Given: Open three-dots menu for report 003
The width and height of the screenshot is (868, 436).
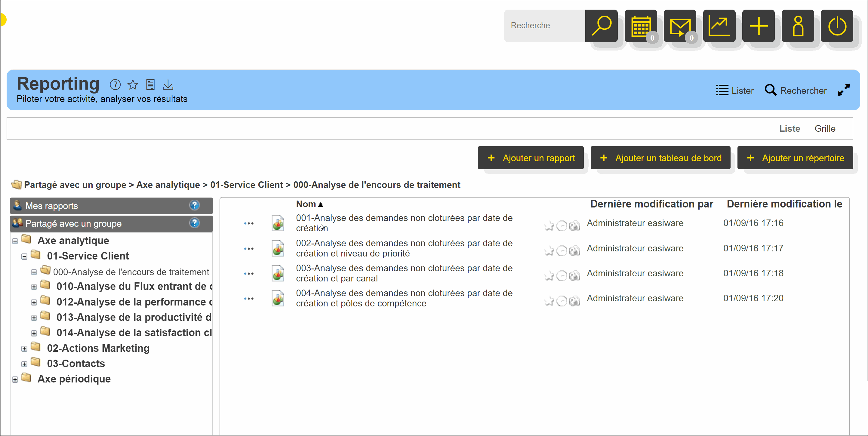Looking at the screenshot, I should pyautogui.click(x=249, y=274).
